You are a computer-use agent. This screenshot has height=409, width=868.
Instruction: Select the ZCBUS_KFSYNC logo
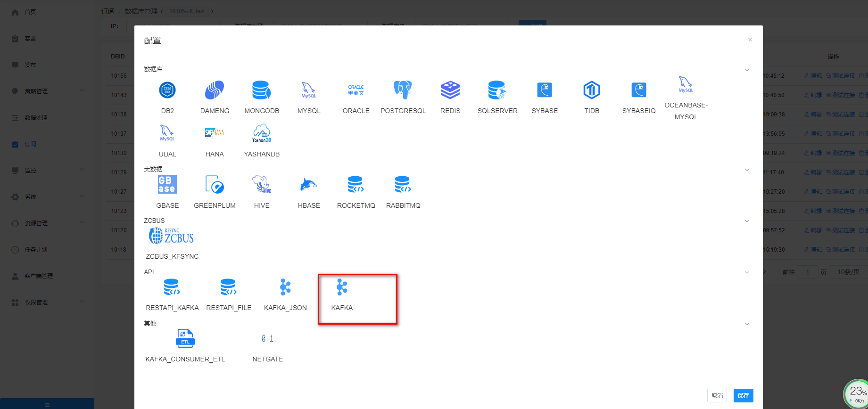(x=172, y=236)
